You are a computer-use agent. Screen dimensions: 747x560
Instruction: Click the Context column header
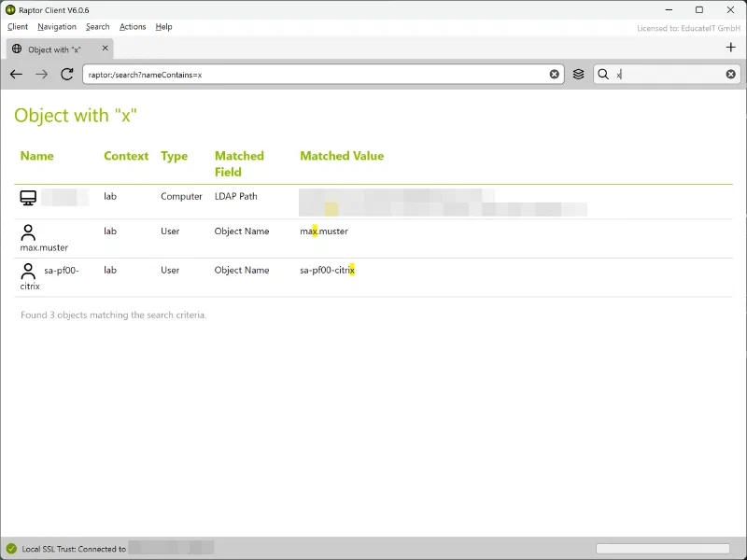coord(126,156)
